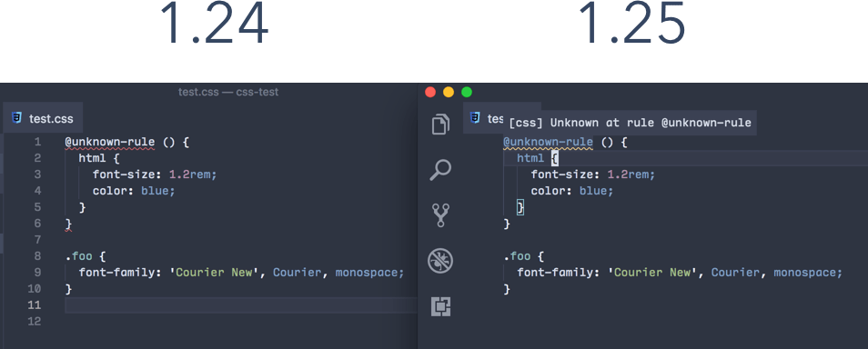Click 'font-size' property in the 1.25 editor
The width and height of the screenshot is (868, 349).
pos(563,174)
